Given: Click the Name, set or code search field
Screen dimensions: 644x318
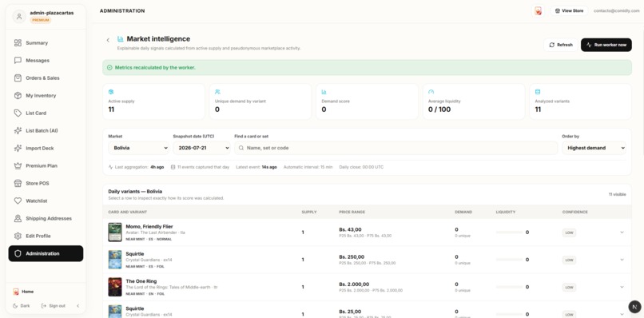Looking at the screenshot, I should tap(396, 148).
